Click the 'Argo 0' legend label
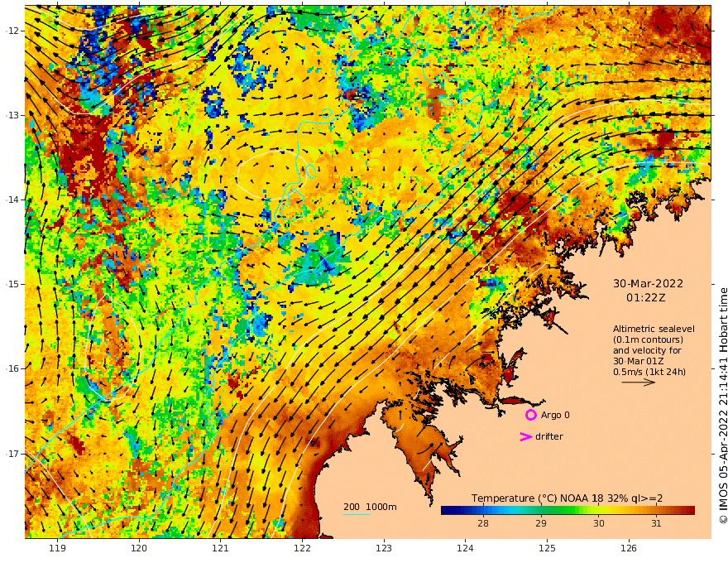728x563 pixels. coord(555,415)
